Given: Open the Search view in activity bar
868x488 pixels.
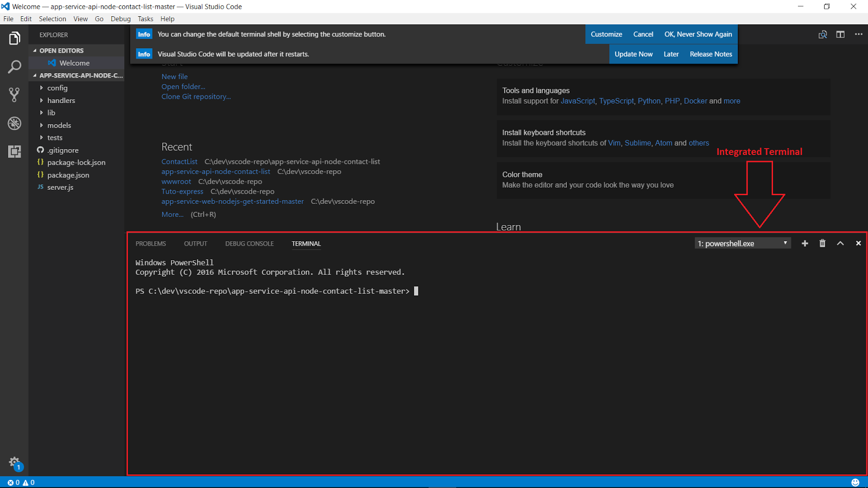Looking at the screenshot, I should pyautogui.click(x=15, y=67).
